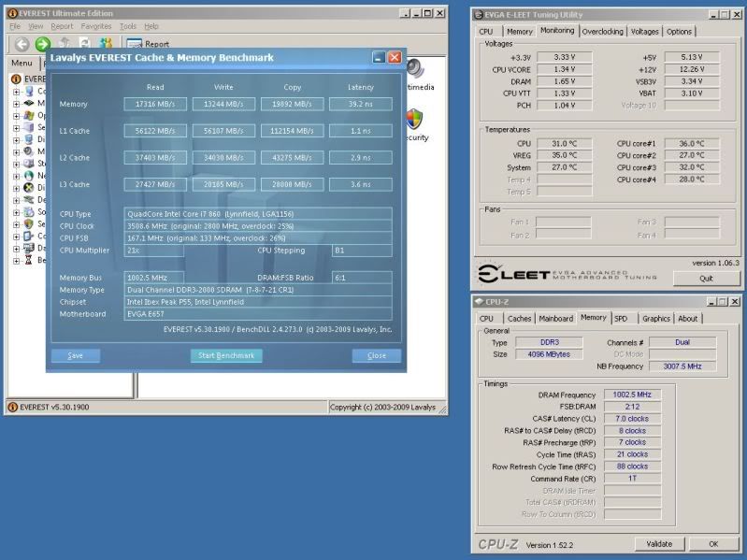Image resolution: width=747 pixels, height=560 pixels.
Task: Expand the Network tree node
Action: click(x=16, y=176)
